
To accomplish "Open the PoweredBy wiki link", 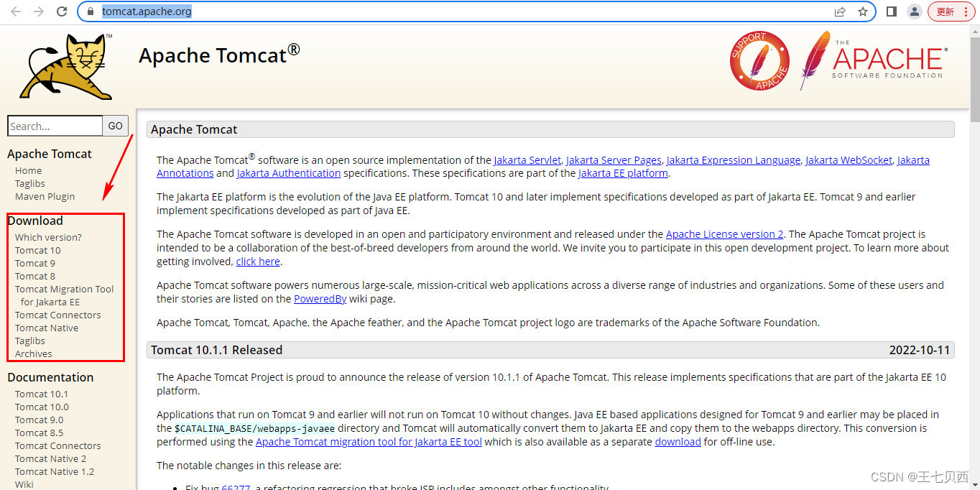I will point(320,299).
